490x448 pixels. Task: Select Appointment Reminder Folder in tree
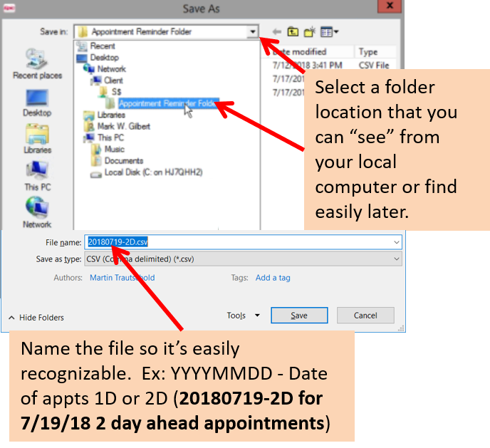pos(167,103)
